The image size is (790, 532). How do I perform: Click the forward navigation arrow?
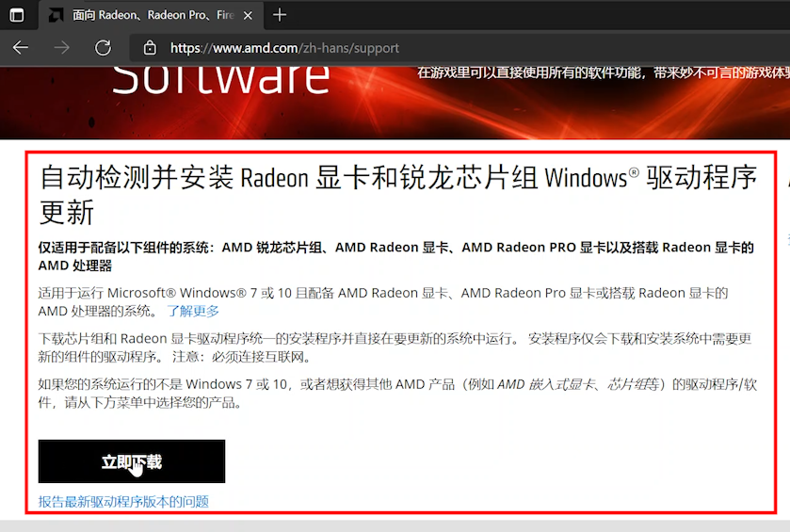(62, 48)
